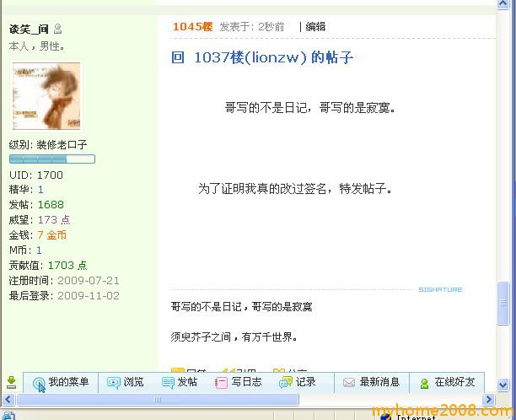Click the 编辑 edit link

pos(315,27)
